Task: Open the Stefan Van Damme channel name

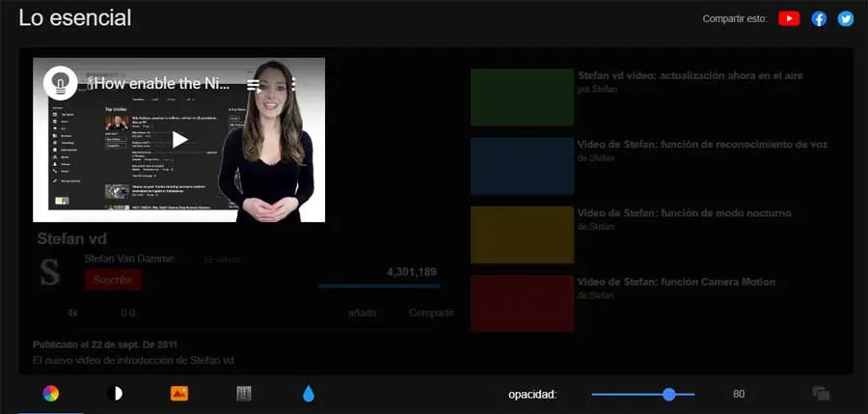Action: pyautogui.click(x=129, y=259)
